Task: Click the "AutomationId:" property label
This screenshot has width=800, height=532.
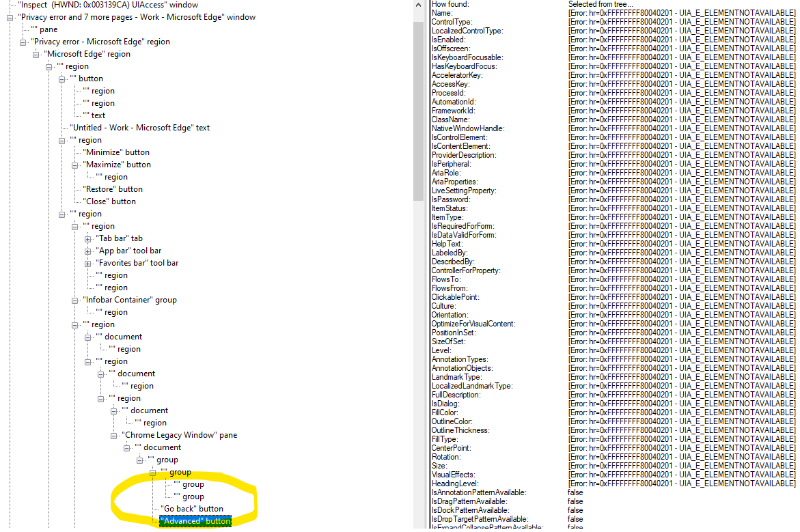Action: coord(454,102)
